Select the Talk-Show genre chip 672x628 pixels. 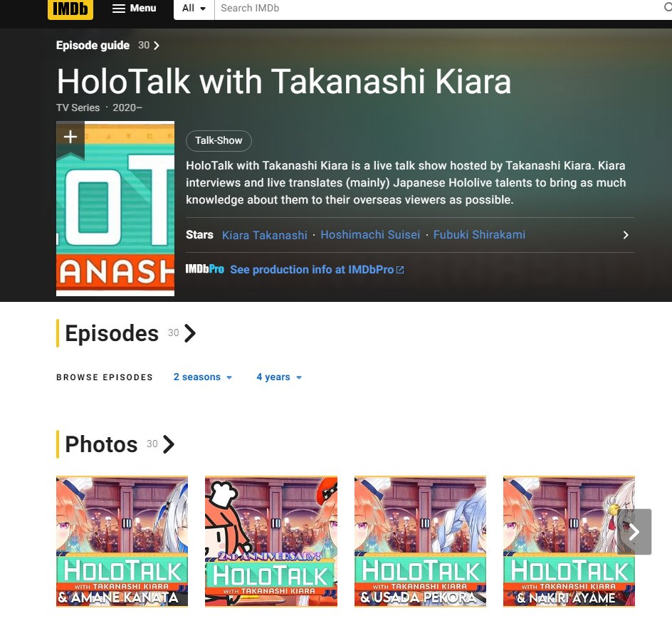point(219,140)
